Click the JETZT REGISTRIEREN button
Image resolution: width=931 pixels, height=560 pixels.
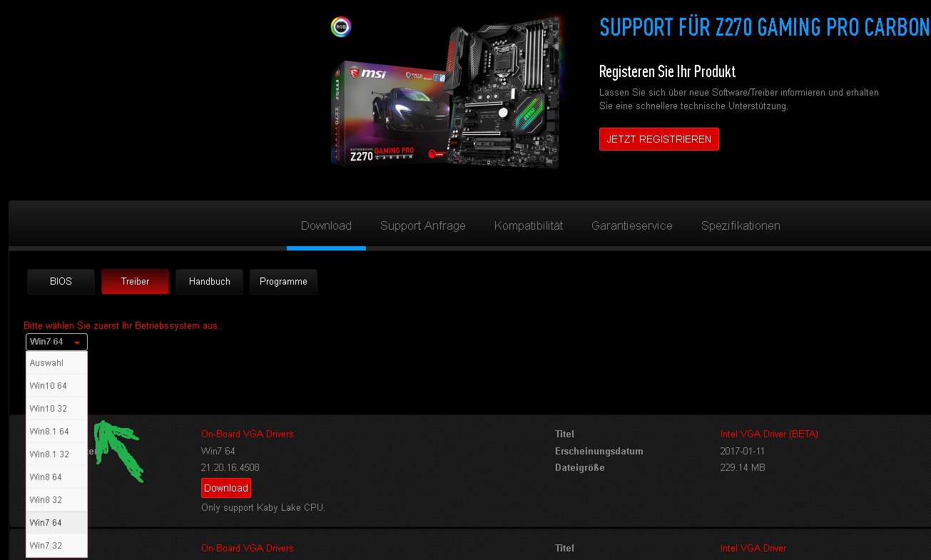click(659, 139)
